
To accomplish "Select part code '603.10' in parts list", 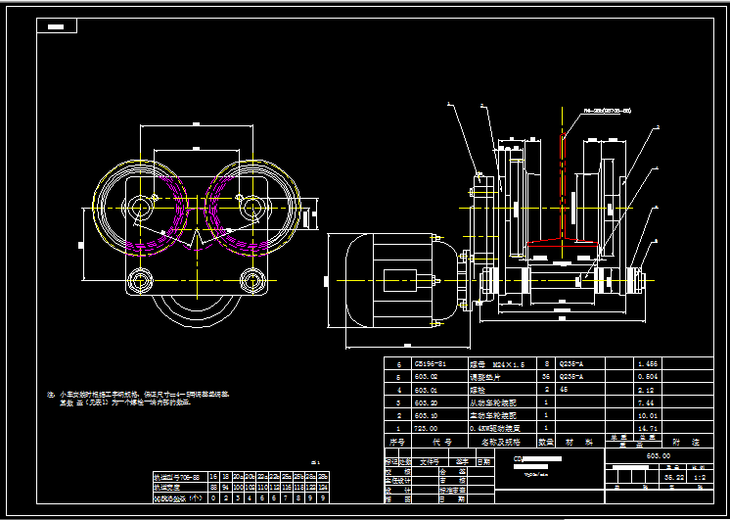I will point(426,415).
